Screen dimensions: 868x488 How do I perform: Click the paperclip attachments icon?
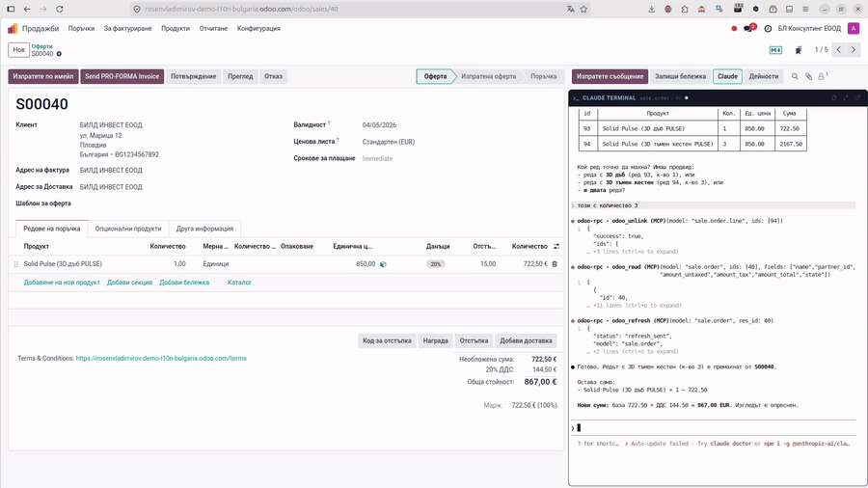[808, 76]
